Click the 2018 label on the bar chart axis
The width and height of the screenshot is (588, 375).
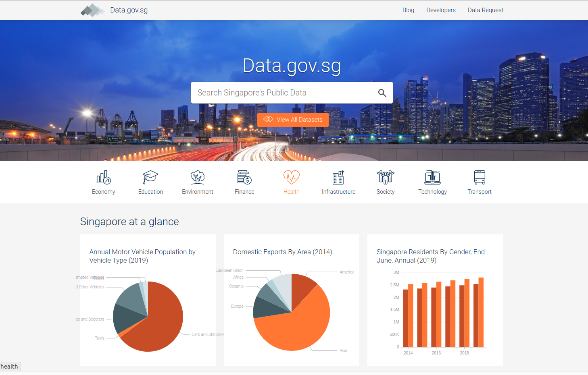464,353
